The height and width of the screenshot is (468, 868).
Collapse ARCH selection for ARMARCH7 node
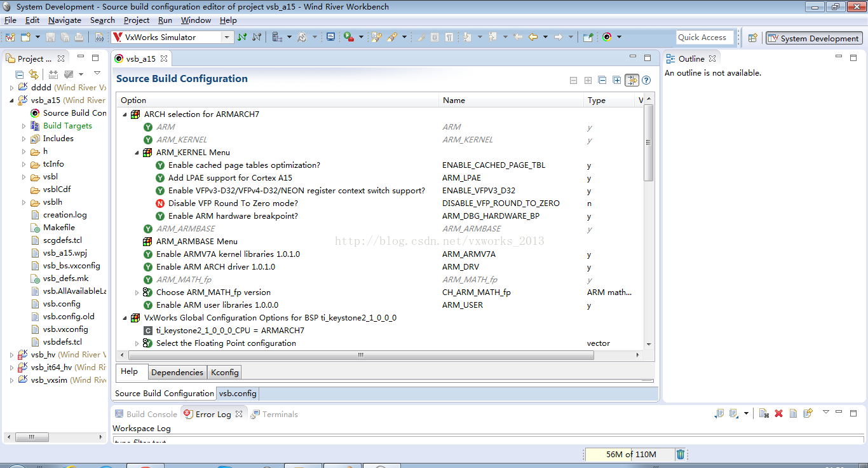tap(125, 114)
